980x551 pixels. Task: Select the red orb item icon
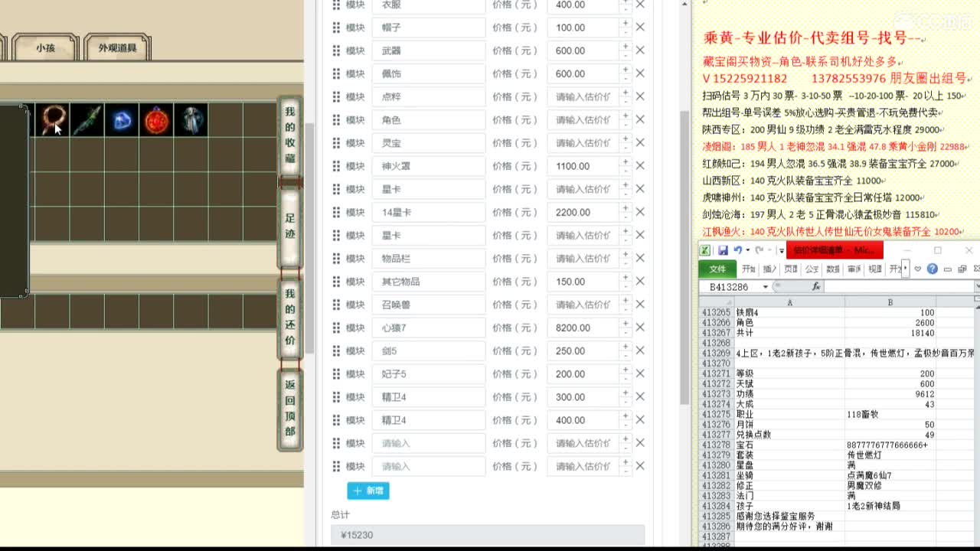pos(156,120)
